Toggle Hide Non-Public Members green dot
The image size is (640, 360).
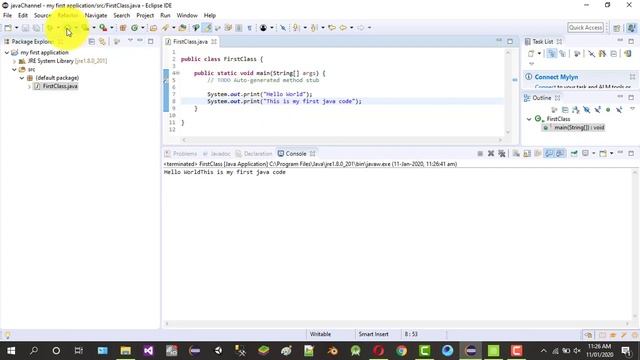pyautogui.click(x=608, y=110)
